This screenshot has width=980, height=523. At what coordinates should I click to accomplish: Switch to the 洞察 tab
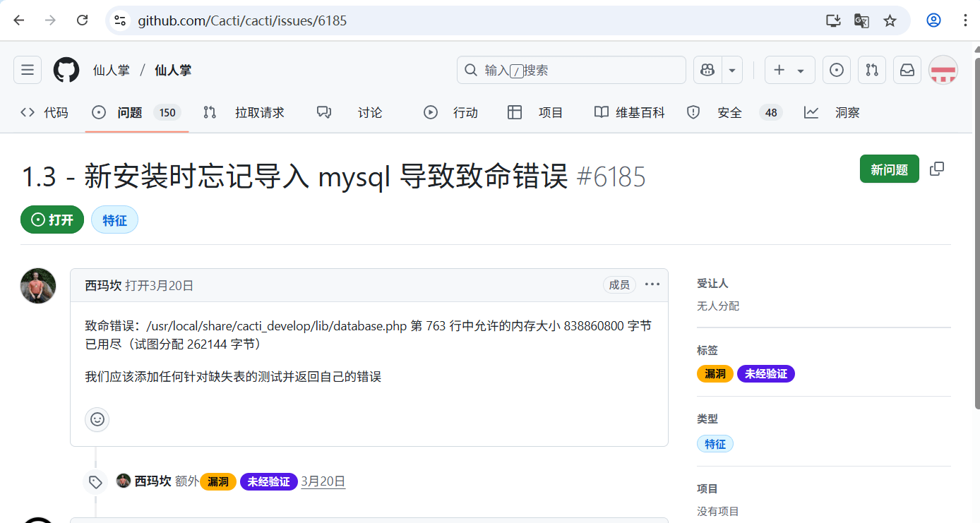pos(832,112)
